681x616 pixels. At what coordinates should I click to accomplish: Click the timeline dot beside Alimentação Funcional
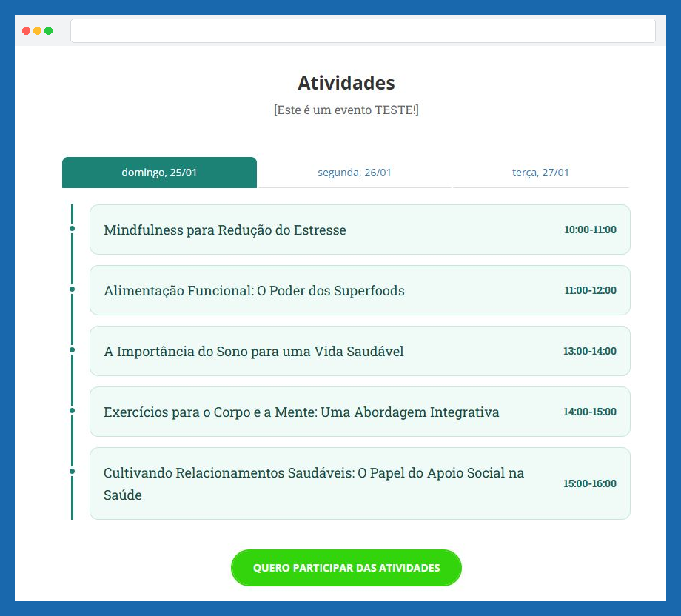[72, 289]
